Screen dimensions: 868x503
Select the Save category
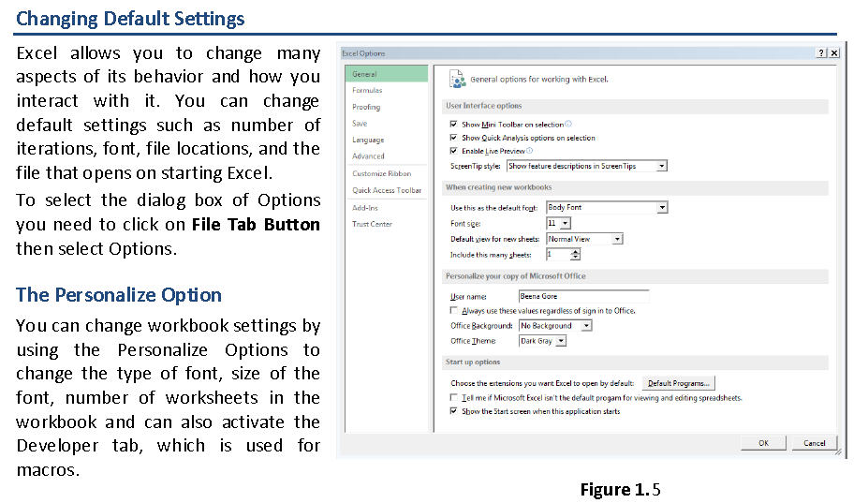click(x=360, y=123)
